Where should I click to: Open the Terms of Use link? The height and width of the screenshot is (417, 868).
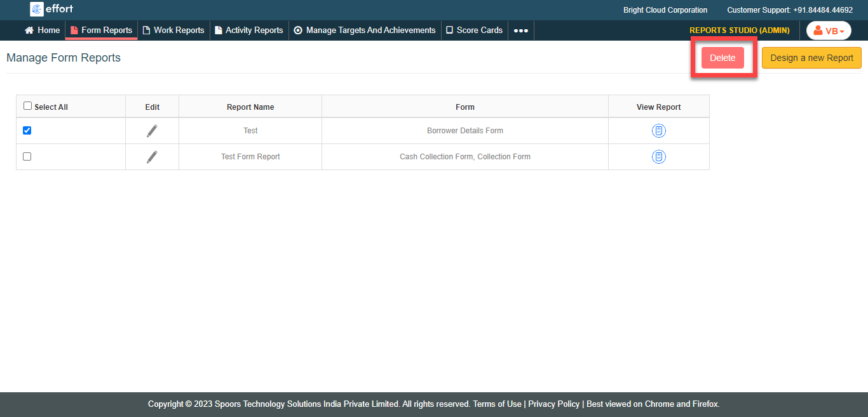(497, 404)
